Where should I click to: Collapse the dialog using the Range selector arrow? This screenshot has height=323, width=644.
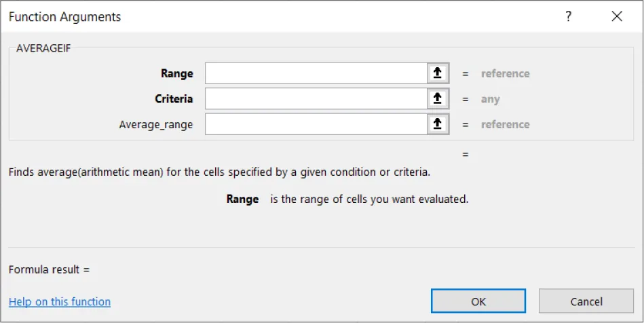pos(438,73)
